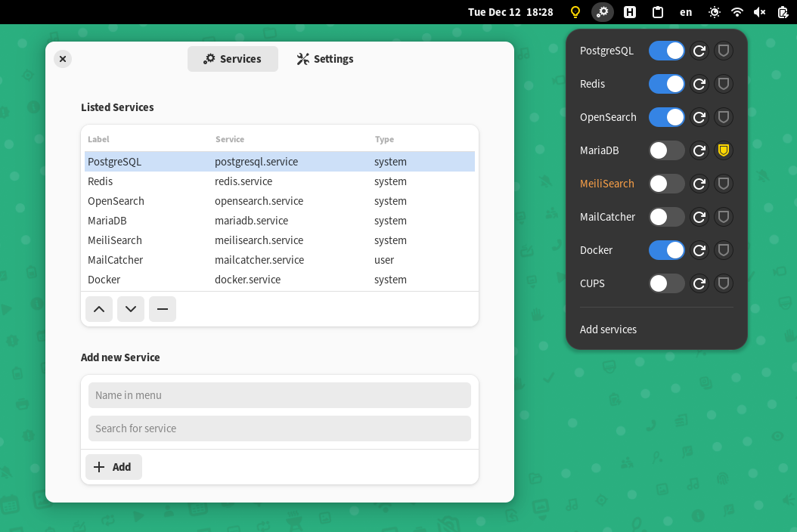The width and height of the screenshot is (797, 532).
Task: Select the MariaDB row in the list
Action: [280, 221]
